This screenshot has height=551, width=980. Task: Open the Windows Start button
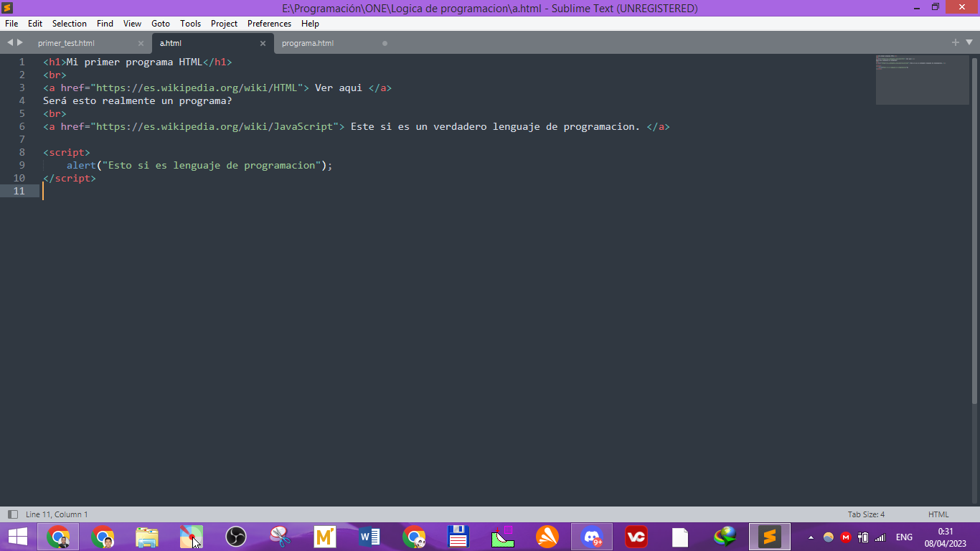click(17, 537)
